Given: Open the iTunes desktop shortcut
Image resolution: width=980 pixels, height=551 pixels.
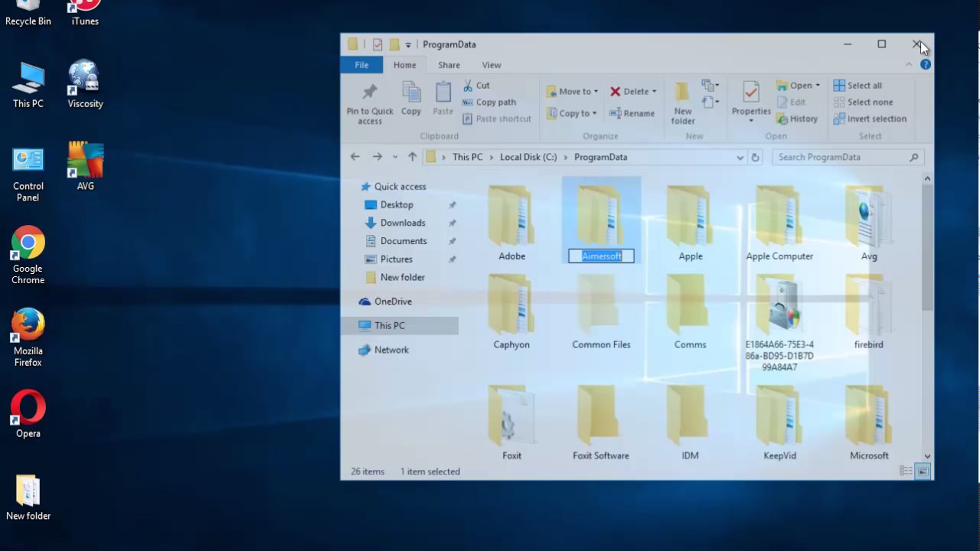Looking at the screenshot, I should click(x=85, y=13).
